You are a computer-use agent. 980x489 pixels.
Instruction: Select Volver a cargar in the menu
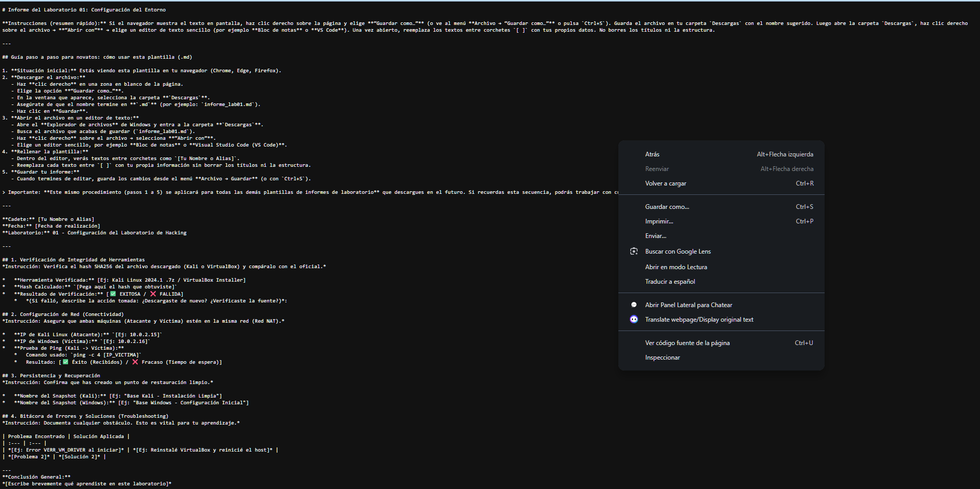point(666,183)
